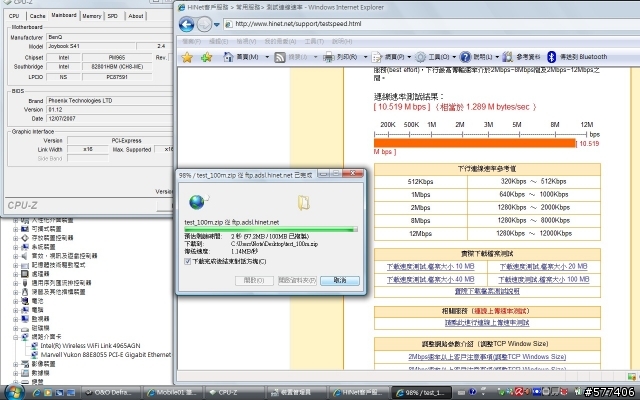Click the address bar showing hinet.net testspeed URL
The height and width of the screenshot is (400, 640).
431,24
